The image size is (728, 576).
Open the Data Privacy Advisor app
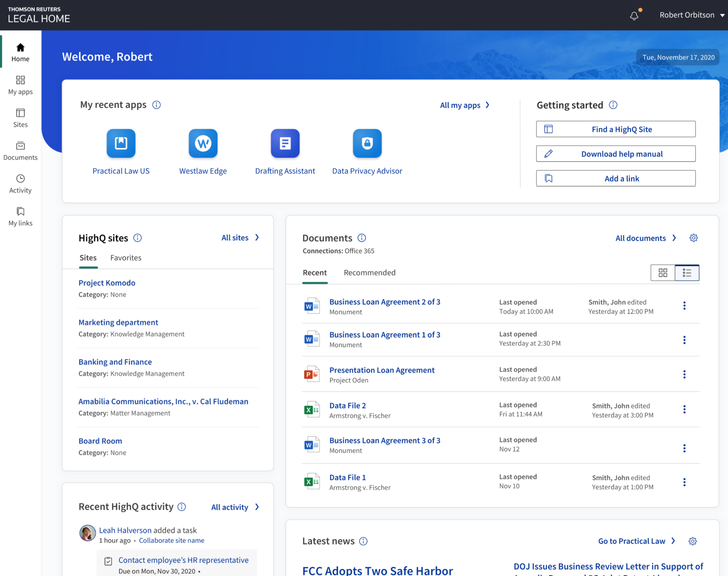coord(367,143)
